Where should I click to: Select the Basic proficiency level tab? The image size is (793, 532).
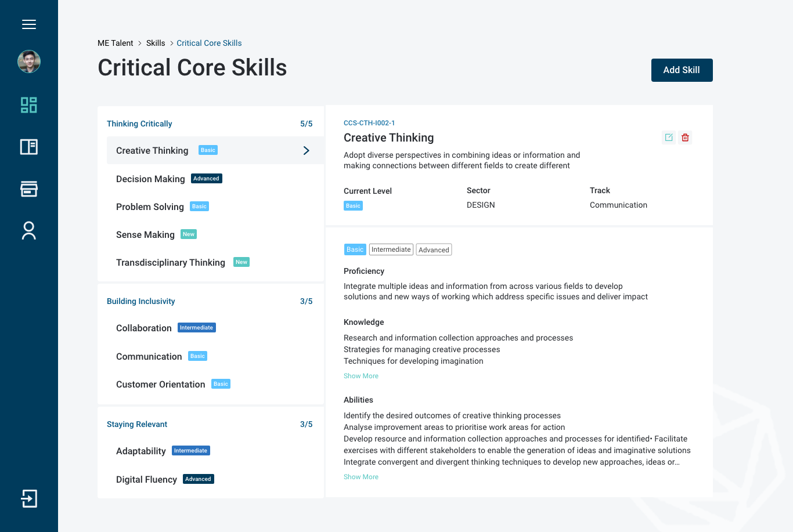[x=355, y=249]
